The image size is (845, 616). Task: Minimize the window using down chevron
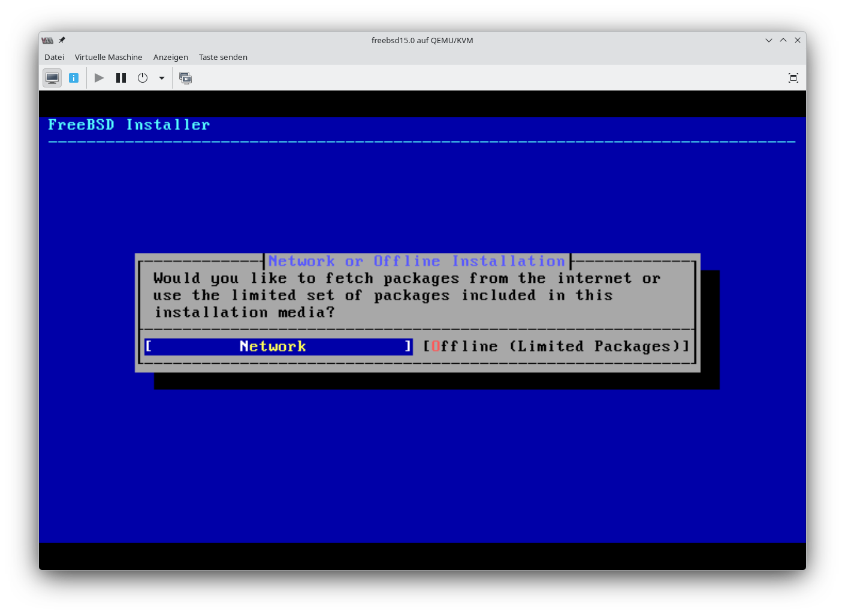pyautogui.click(x=769, y=40)
